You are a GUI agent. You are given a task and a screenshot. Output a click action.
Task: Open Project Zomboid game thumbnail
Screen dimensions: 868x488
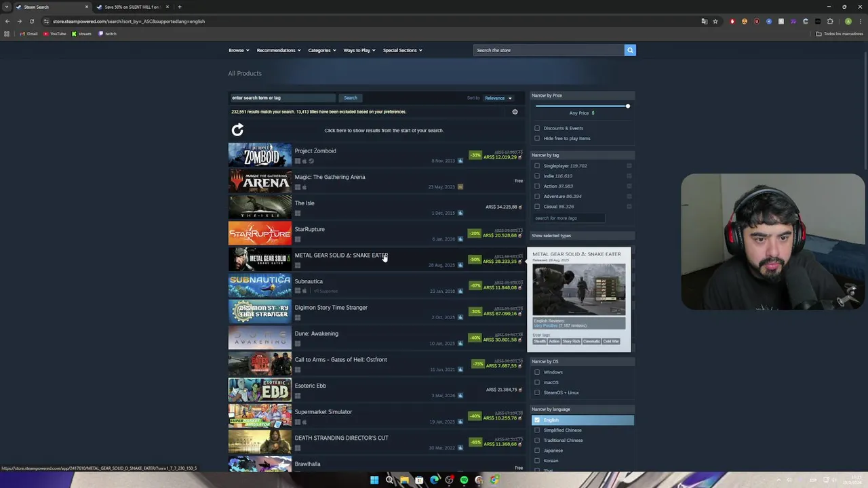coord(260,155)
